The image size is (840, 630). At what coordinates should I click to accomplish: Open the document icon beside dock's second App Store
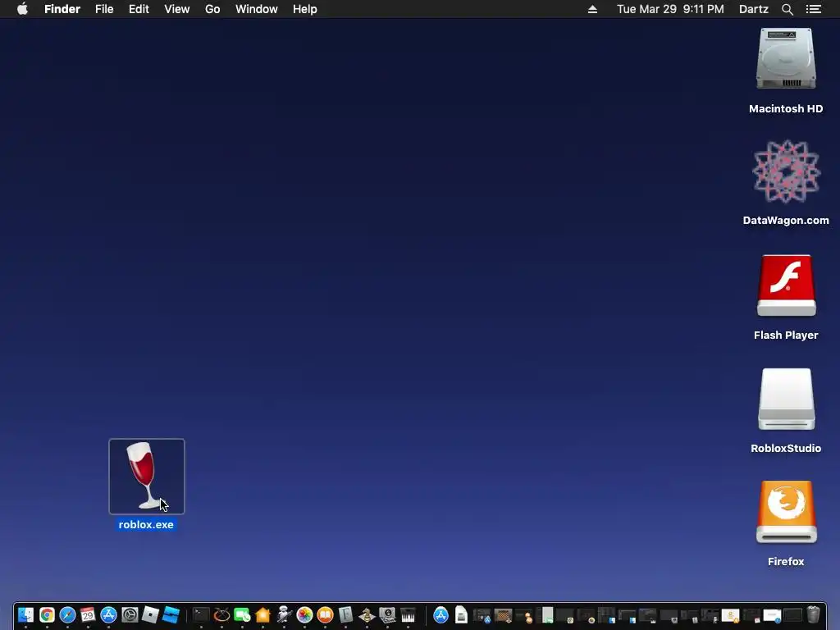pos(461,614)
